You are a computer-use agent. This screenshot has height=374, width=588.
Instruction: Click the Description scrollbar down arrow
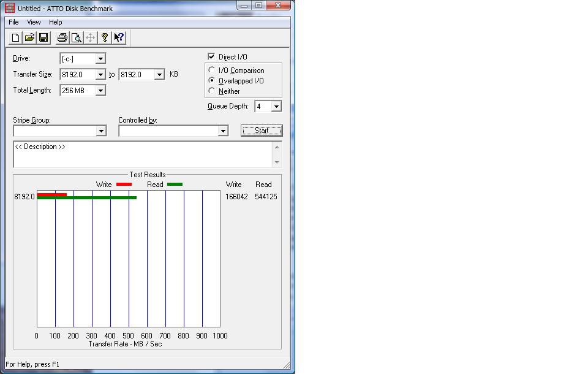point(277,162)
